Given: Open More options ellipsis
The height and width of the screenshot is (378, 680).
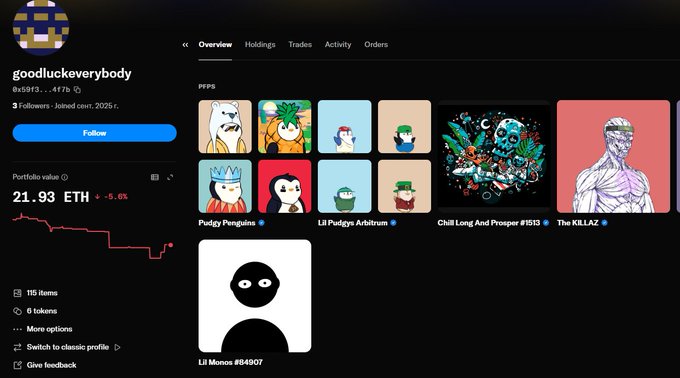Looking at the screenshot, I should [17, 329].
